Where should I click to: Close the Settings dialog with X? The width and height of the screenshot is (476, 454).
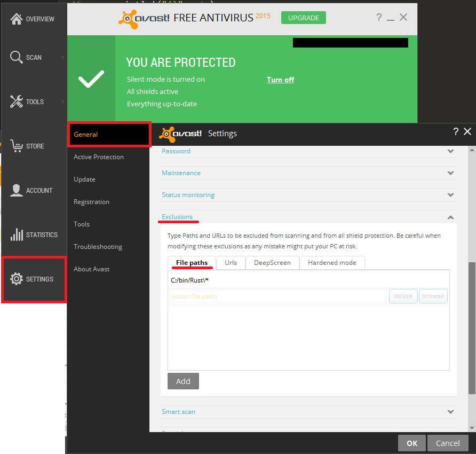pyautogui.click(x=467, y=131)
